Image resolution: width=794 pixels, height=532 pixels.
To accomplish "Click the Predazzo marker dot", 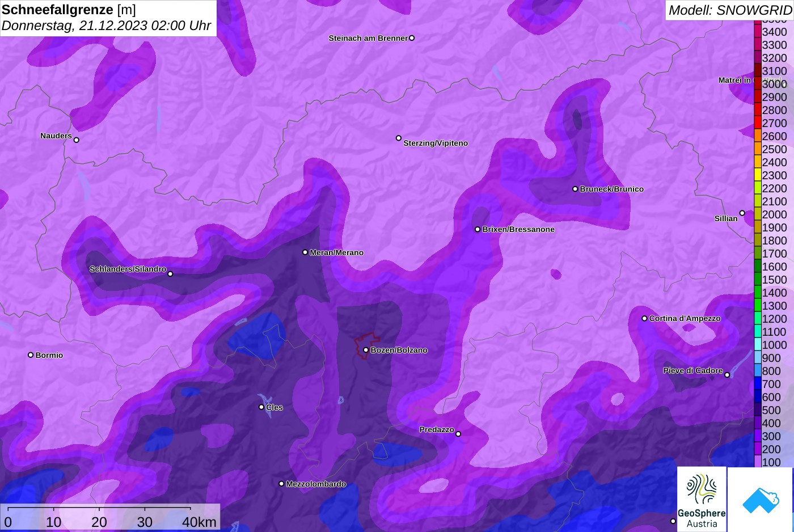I will pos(458,434).
